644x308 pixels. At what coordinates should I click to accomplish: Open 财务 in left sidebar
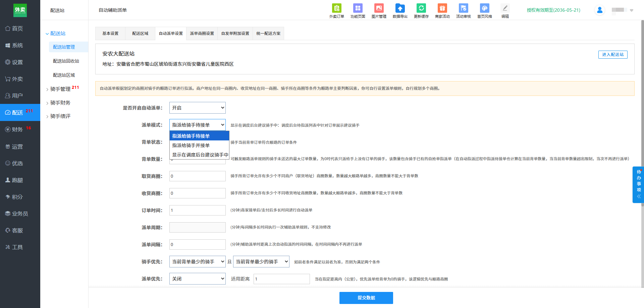click(x=20, y=129)
